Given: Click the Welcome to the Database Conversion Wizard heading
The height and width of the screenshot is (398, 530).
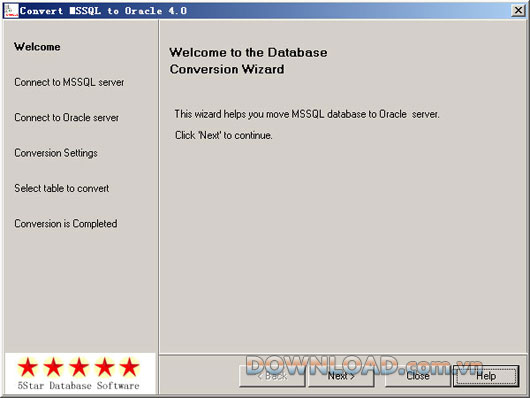Looking at the screenshot, I should coord(248,61).
